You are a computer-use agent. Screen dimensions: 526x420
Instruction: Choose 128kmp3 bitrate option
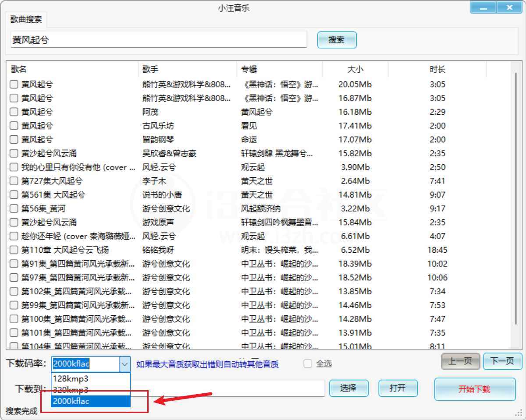pos(91,378)
